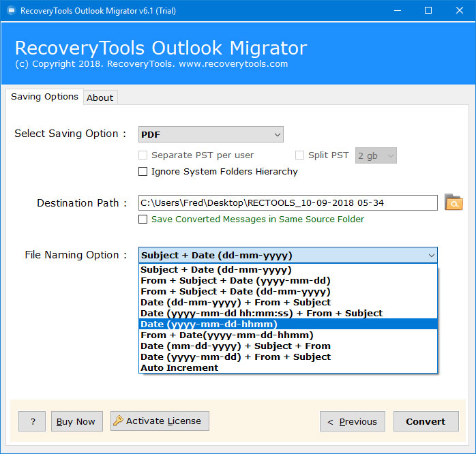476x454 pixels.
Task: Click the Buy Now button
Action: coord(77,421)
